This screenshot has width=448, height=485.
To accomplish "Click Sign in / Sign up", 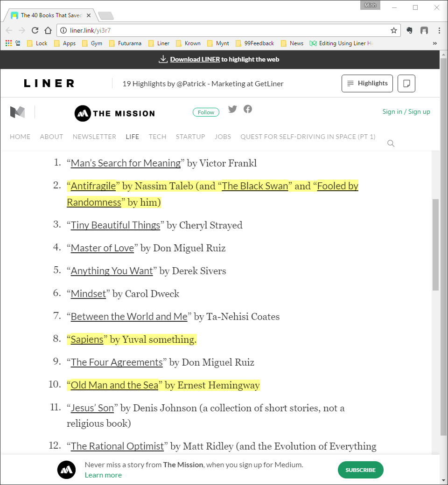I will 406,111.
